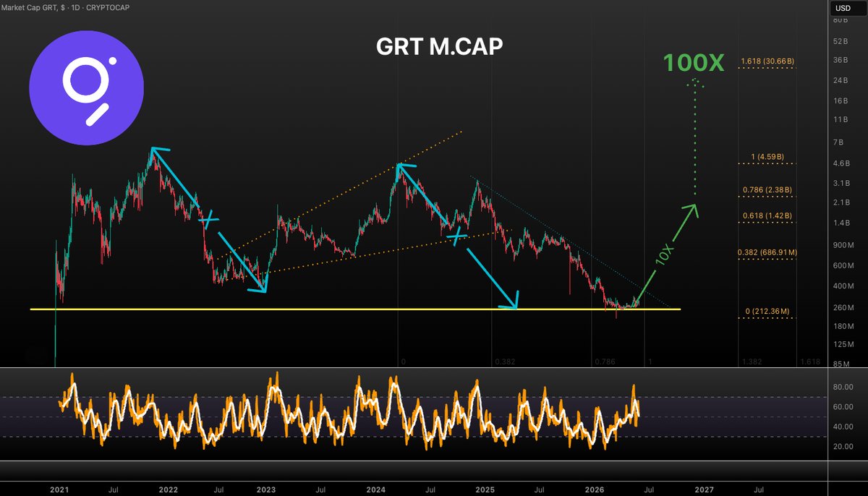This screenshot has width=868, height=496.
Task: Open the USD currency selector
Action: (843, 9)
